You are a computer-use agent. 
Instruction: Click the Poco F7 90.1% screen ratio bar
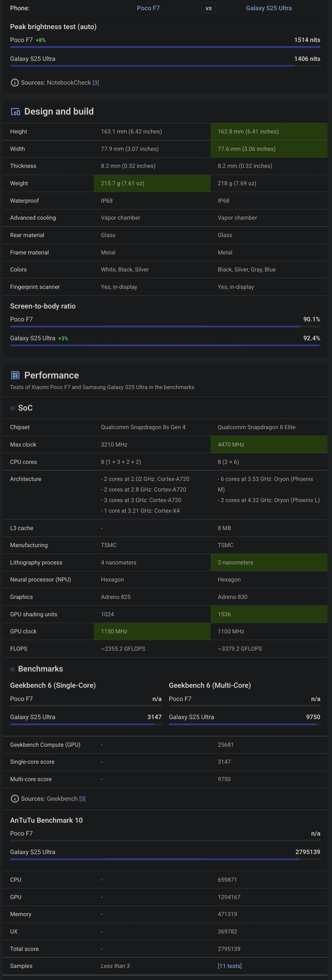tap(165, 326)
